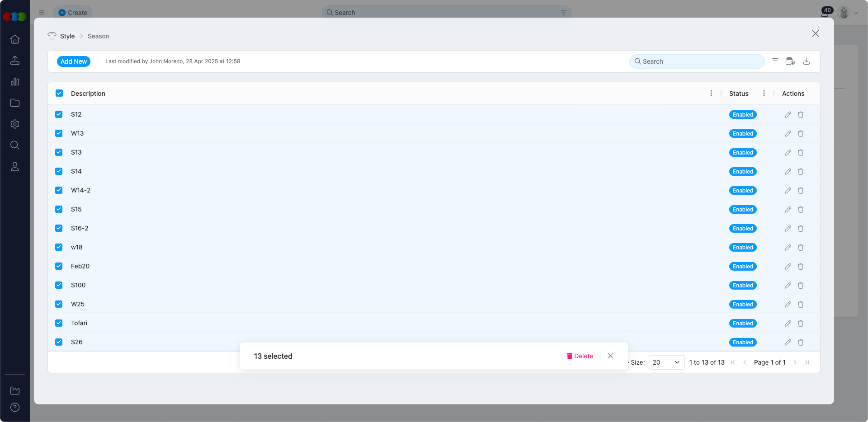
Task: Click the trash icon for W13 row
Action: [x=801, y=134]
